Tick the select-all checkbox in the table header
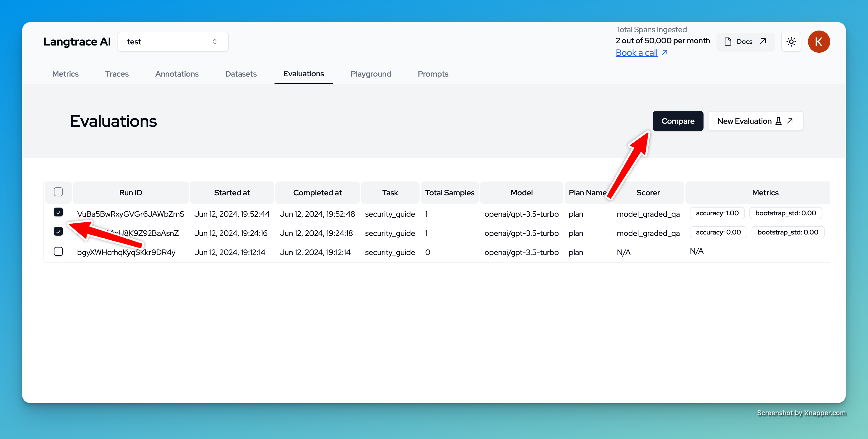This screenshot has height=439, width=868. click(58, 192)
